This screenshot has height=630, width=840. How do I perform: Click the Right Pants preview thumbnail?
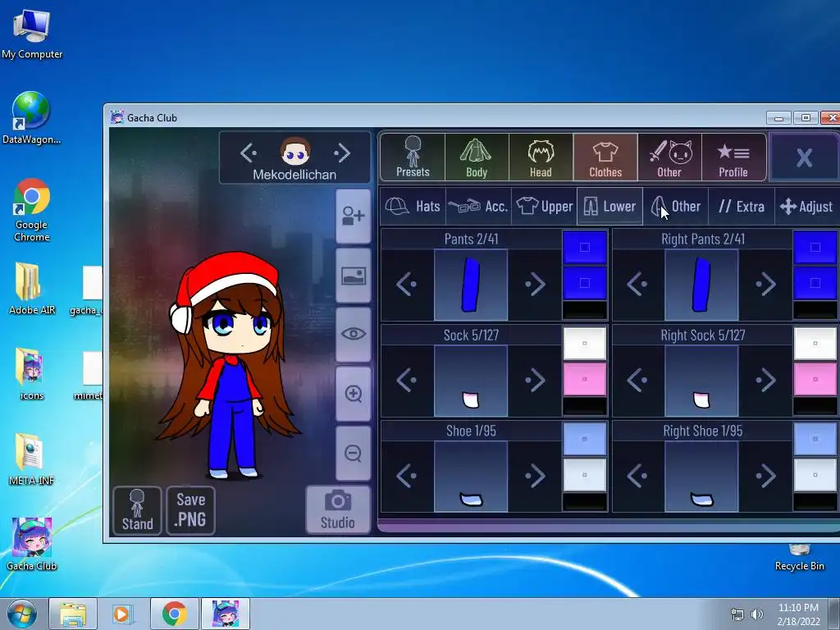[702, 285]
